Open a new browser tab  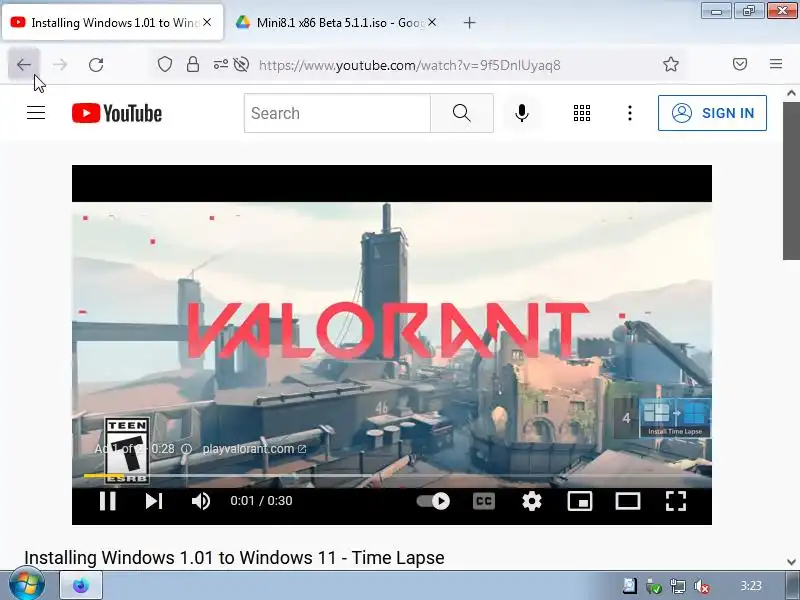[x=469, y=22]
